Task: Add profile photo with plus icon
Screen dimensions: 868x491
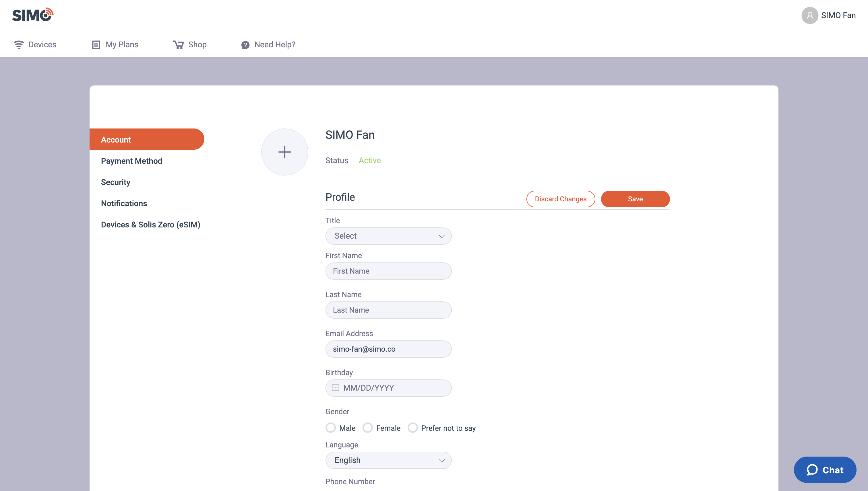Action: pyautogui.click(x=284, y=152)
